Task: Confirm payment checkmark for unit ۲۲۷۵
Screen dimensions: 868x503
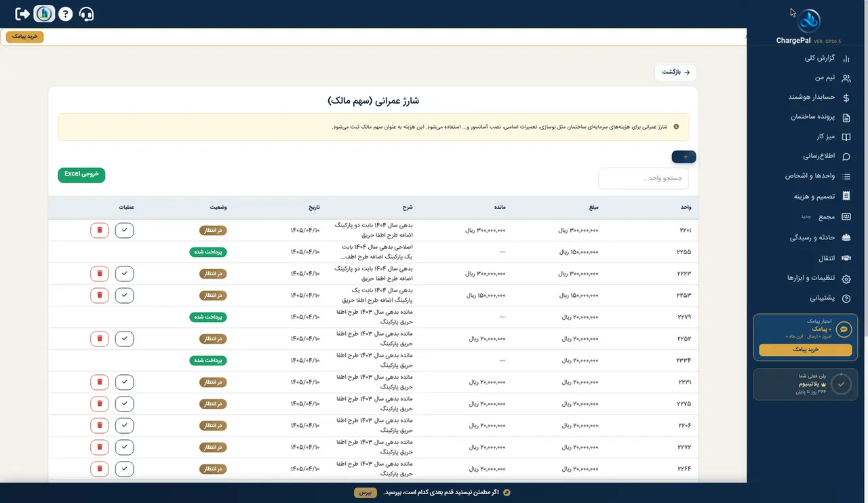Action: tap(124, 403)
